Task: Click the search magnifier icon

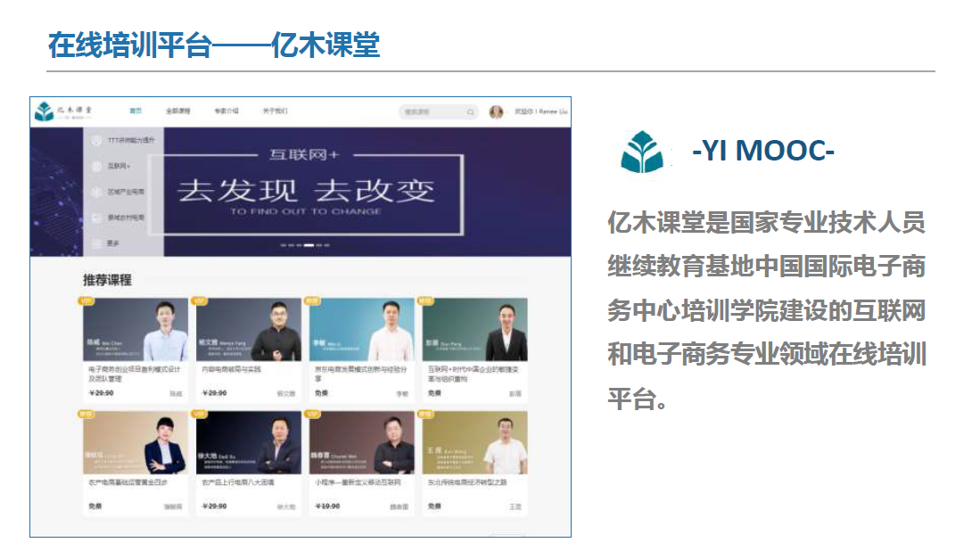Action: click(471, 111)
